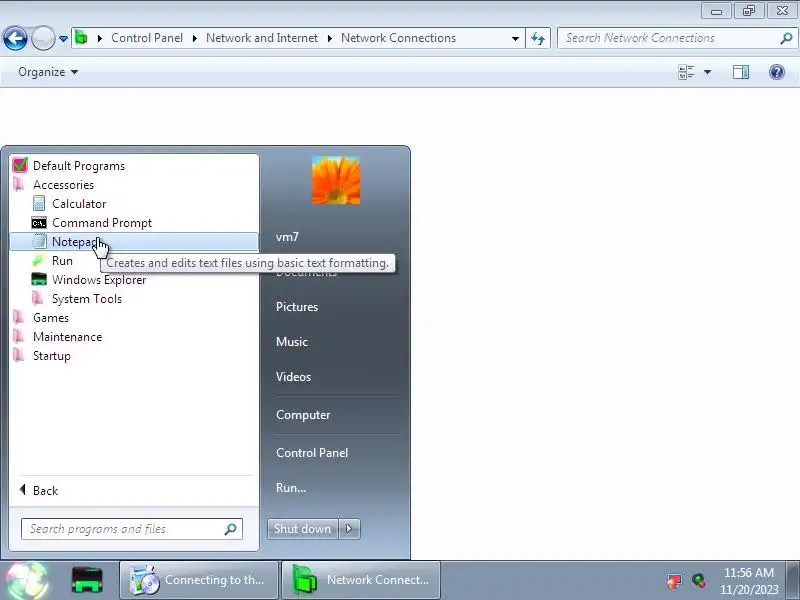Click the network status tray icon

tap(699, 581)
